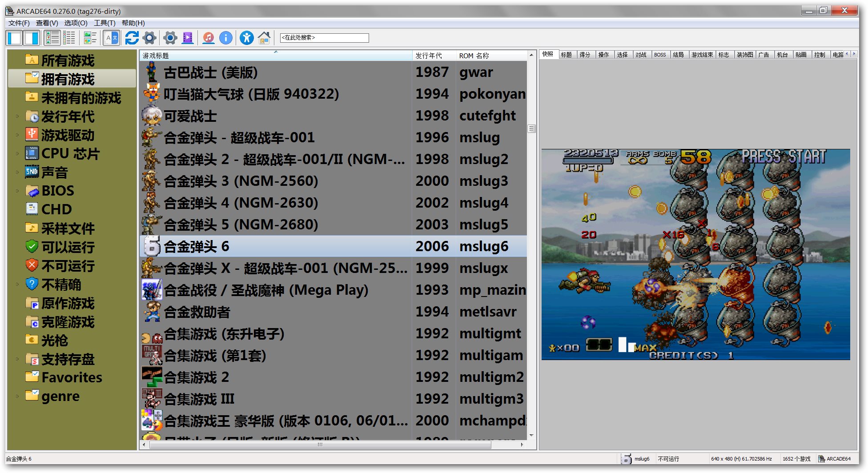This screenshot has width=868, height=473.
Task: Open the 帮助(H) menu
Action: (x=133, y=23)
